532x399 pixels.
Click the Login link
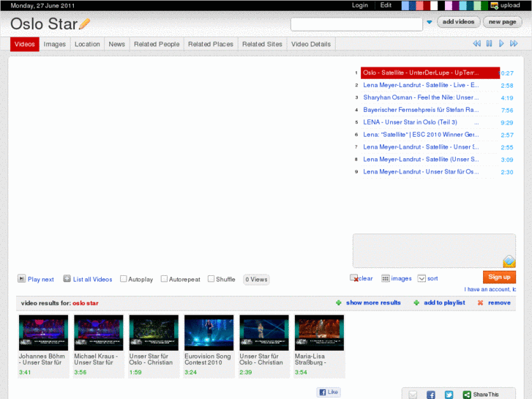(359, 5)
